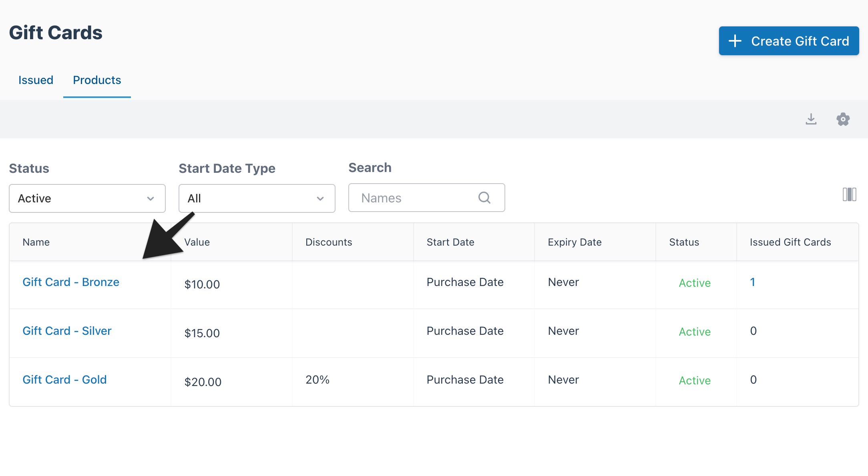This screenshot has height=476, width=868.
Task: Focus the Names search field
Action: tap(427, 198)
